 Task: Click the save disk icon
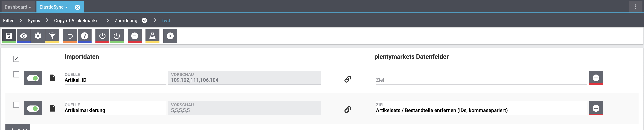click(9, 36)
